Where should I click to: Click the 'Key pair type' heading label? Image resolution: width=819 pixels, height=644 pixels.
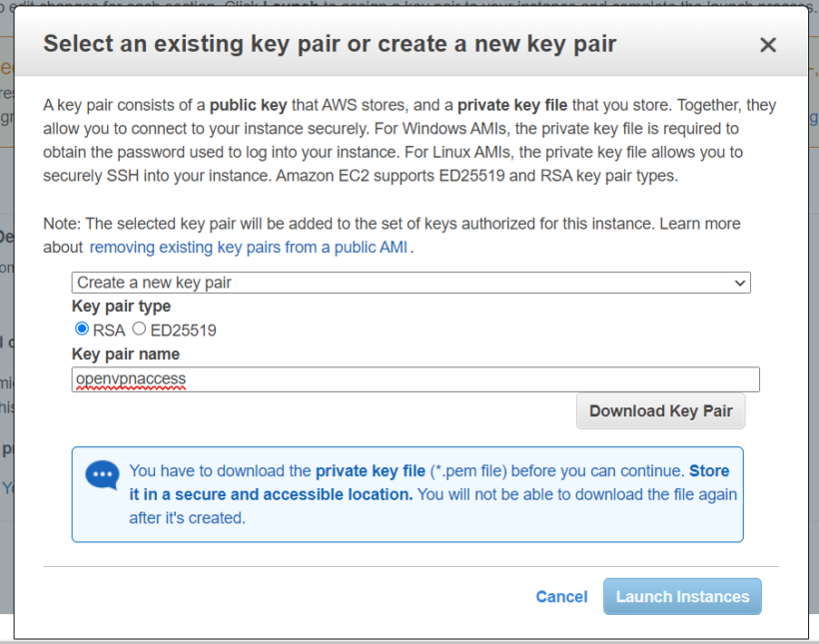click(121, 307)
